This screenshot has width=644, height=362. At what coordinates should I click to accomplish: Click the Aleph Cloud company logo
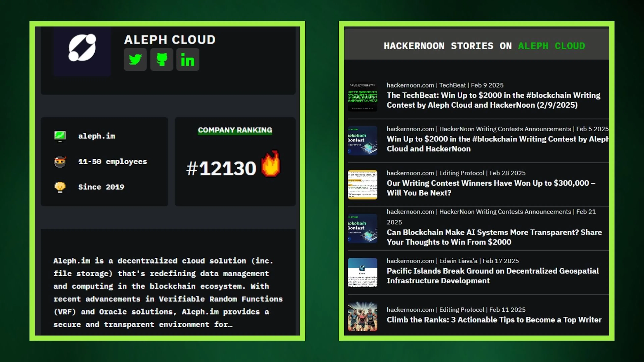[x=82, y=48]
